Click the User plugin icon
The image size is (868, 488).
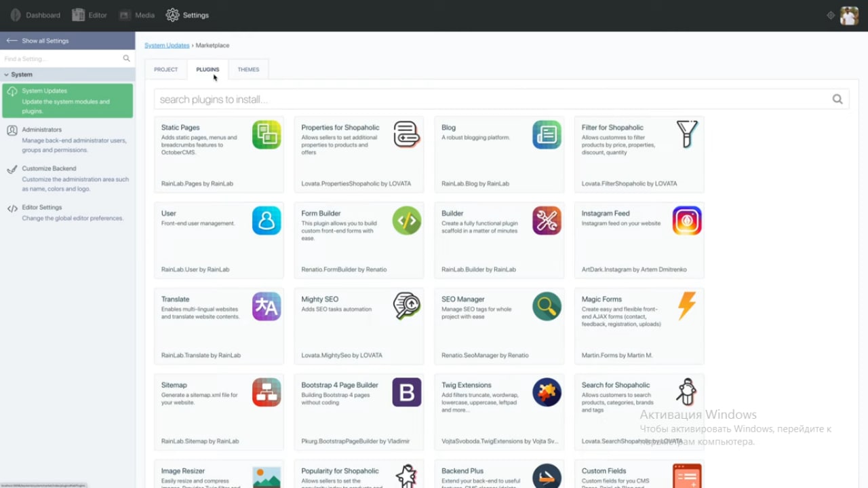point(267,221)
